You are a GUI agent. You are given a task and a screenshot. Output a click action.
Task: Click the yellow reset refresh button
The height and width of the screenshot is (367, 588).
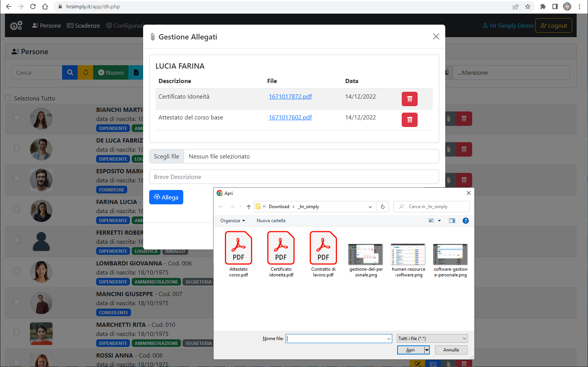coord(86,72)
